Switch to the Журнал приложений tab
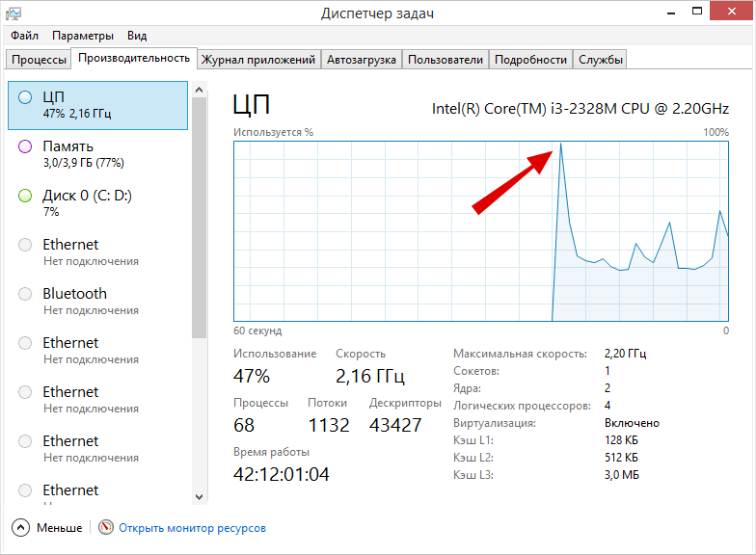The width and height of the screenshot is (756, 555). click(258, 60)
